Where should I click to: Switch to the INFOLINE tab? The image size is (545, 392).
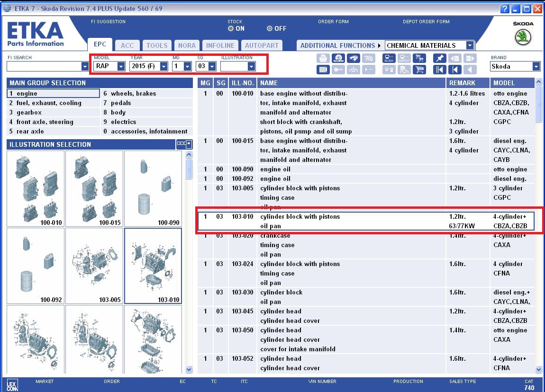tap(220, 45)
